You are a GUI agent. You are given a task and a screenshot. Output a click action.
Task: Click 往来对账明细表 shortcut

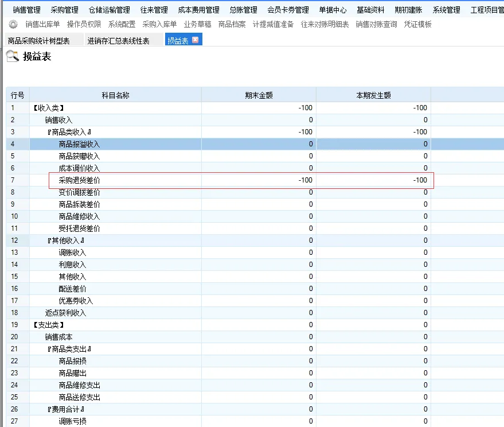[x=325, y=24]
